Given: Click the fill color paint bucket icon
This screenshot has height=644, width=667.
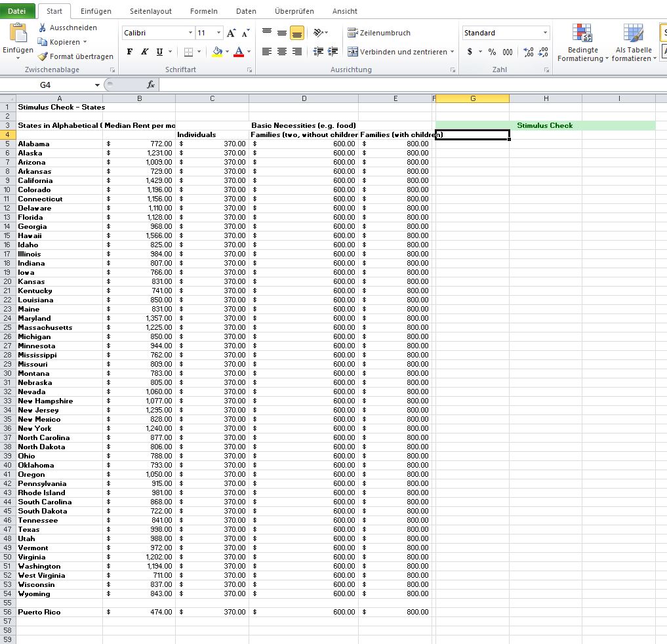Looking at the screenshot, I should [x=217, y=52].
